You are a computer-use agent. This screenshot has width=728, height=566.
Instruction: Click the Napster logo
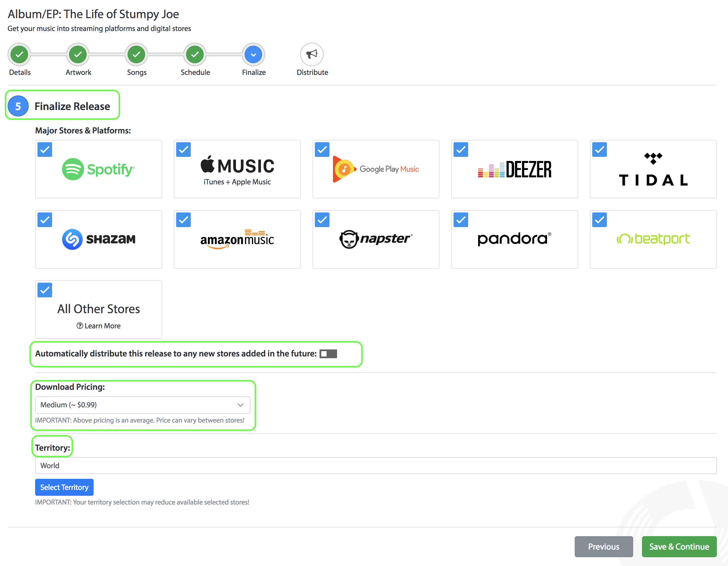point(376,239)
